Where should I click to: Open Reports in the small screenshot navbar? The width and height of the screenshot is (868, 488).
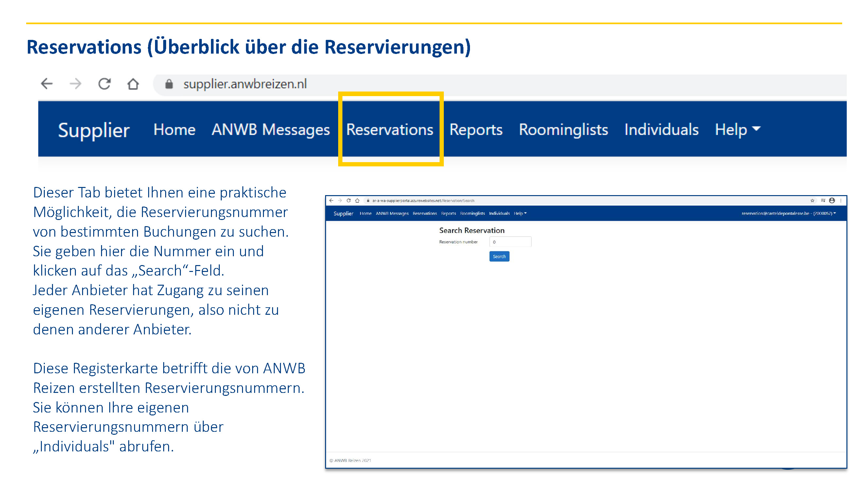(x=448, y=213)
